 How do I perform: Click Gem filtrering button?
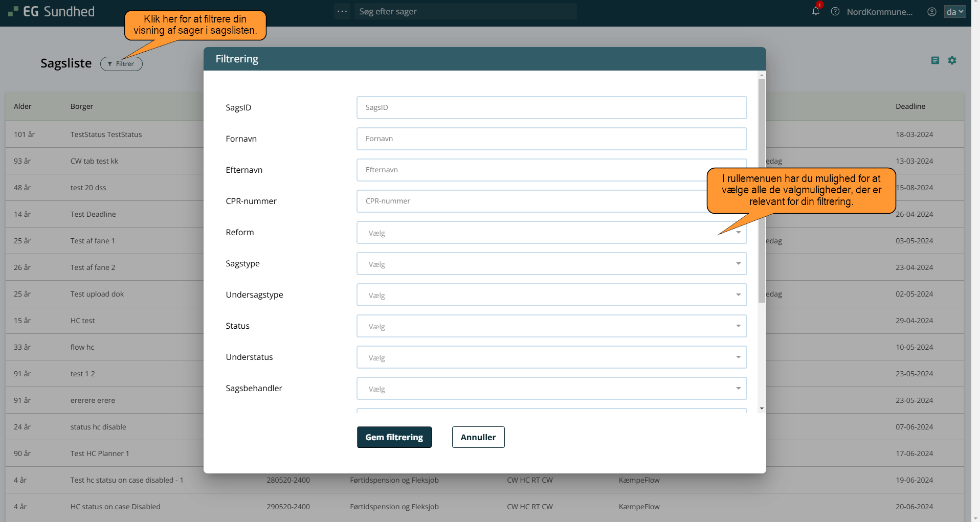(394, 437)
